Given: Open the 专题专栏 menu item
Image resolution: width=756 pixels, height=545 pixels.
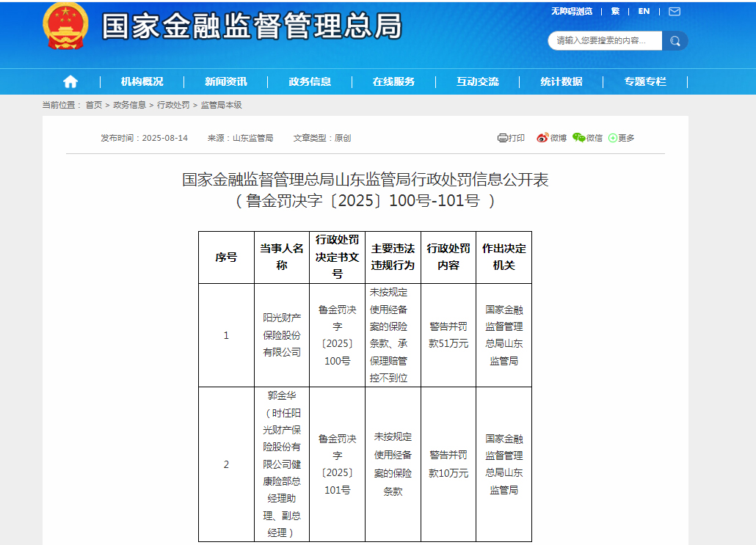Looking at the screenshot, I should (x=645, y=81).
